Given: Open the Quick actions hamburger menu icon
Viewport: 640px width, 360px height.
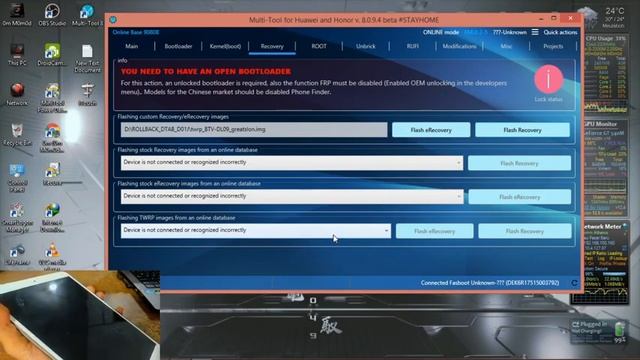Looking at the screenshot, I should pyautogui.click(x=535, y=32).
